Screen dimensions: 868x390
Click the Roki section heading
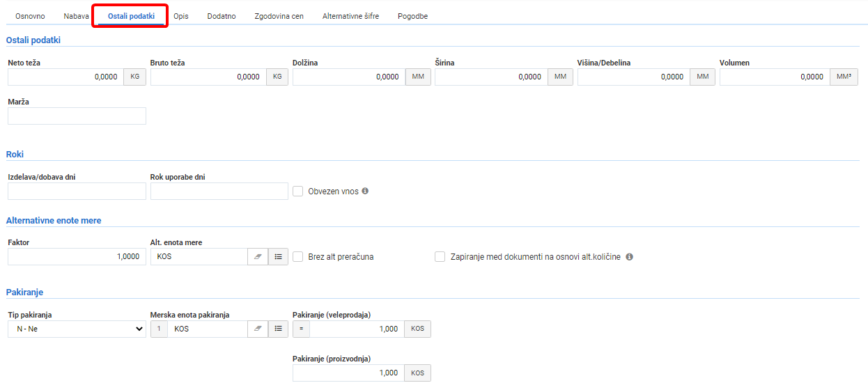pos(15,154)
